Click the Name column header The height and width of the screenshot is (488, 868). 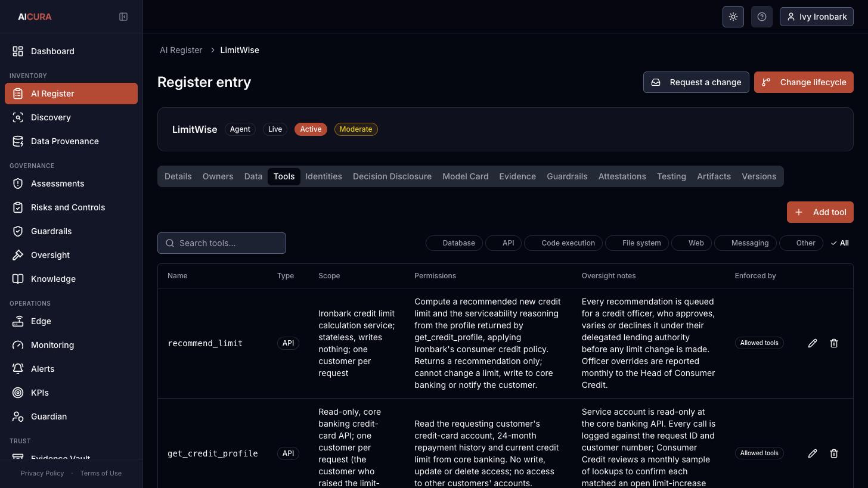(178, 276)
